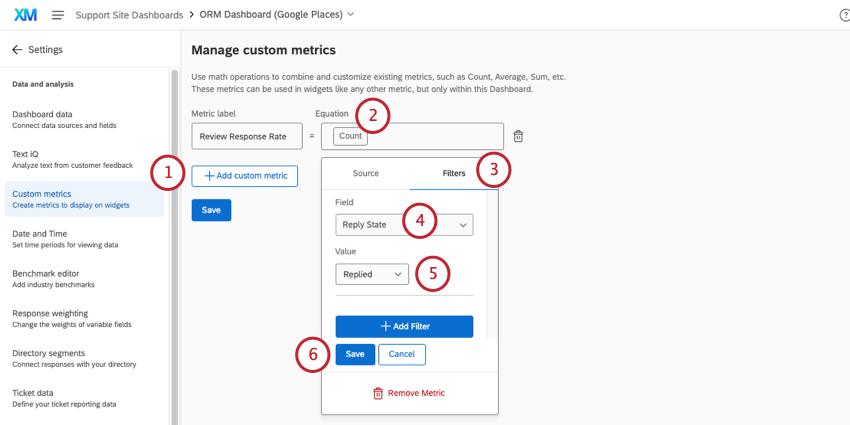Screen dimensions: 850x425
Task: Delete the metric using trash icon
Action: (518, 136)
